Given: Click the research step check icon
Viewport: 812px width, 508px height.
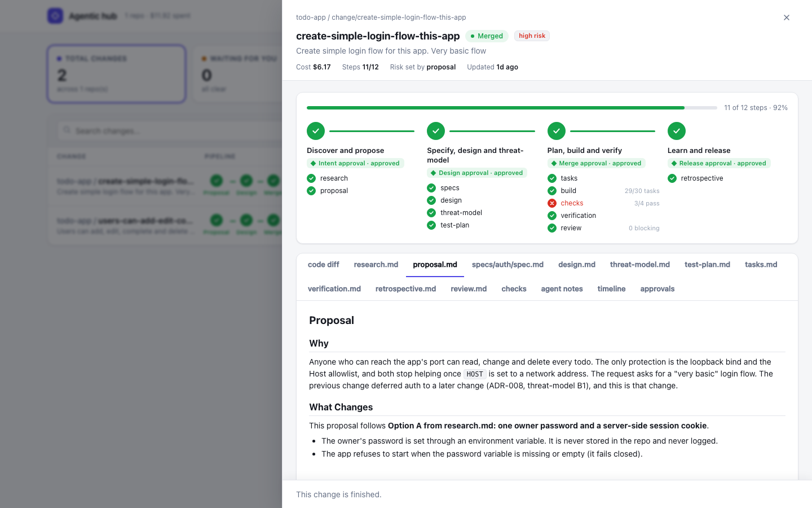Looking at the screenshot, I should (x=311, y=178).
